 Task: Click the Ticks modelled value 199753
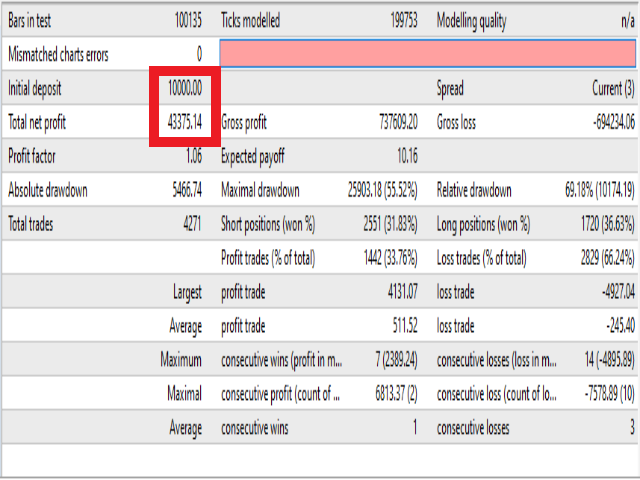pos(404,20)
